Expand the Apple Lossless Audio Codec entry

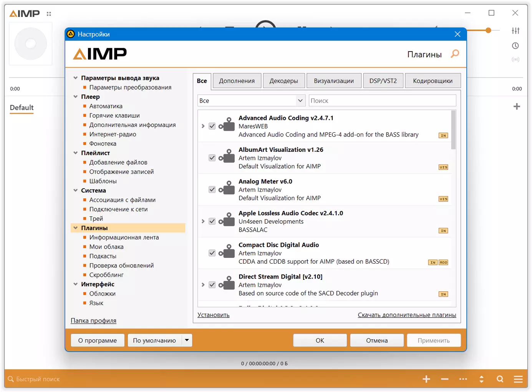point(203,221)
